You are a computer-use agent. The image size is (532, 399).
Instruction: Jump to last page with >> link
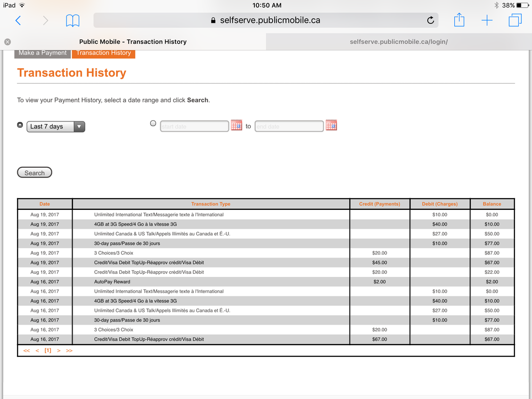(69, 351)
